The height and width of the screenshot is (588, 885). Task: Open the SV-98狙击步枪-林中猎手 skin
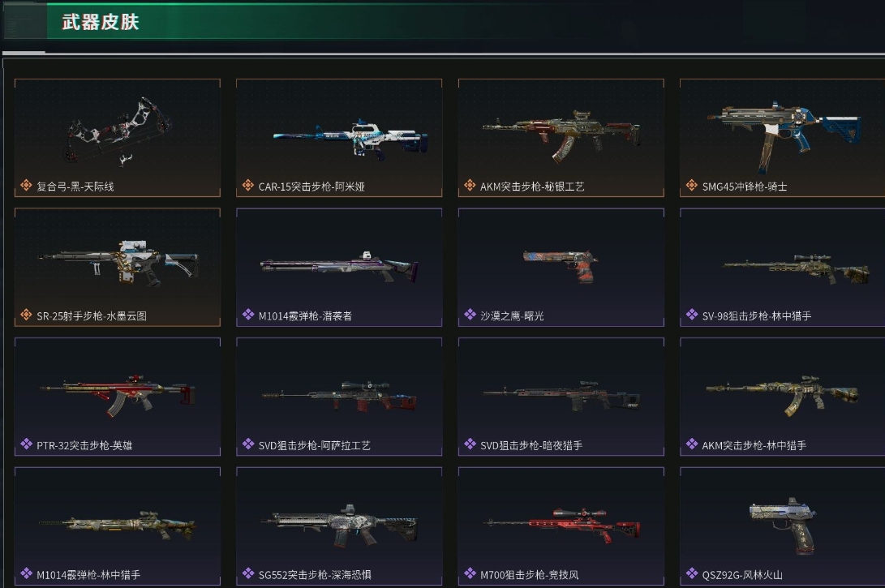(782, 268)
